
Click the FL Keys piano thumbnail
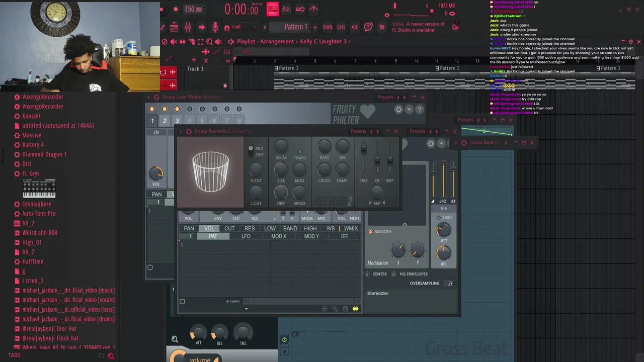click(x=39, y=189)
